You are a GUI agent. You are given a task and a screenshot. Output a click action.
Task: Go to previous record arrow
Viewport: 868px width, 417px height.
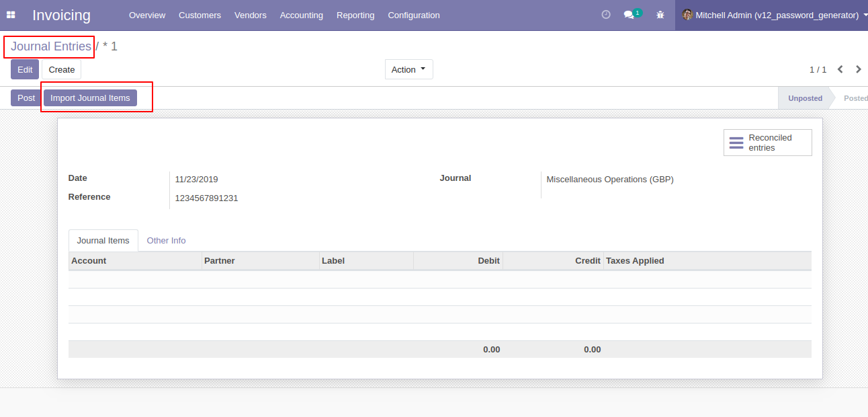pyautogui.click(x=840, y=69)
